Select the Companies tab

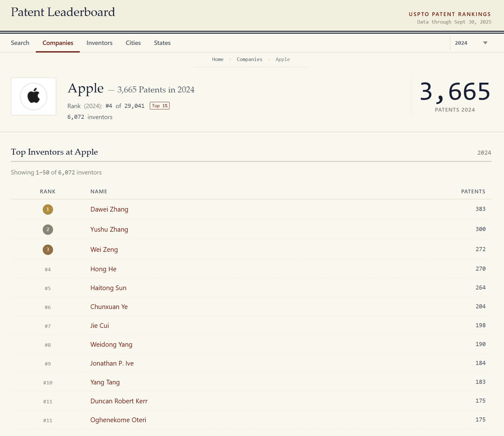coord(58,43)
